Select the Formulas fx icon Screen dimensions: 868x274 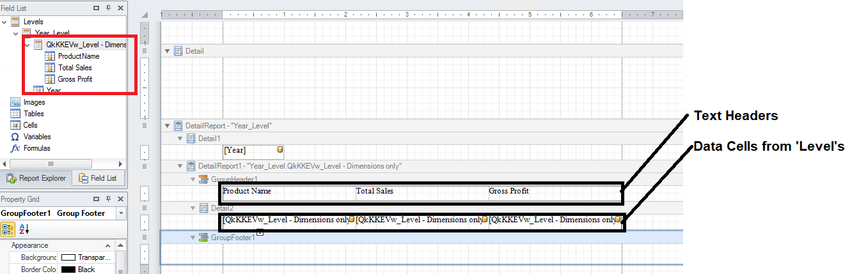15,148
